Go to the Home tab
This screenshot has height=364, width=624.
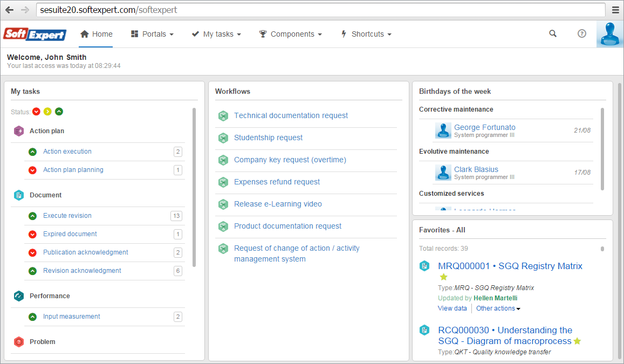click(x=97, y=34)
